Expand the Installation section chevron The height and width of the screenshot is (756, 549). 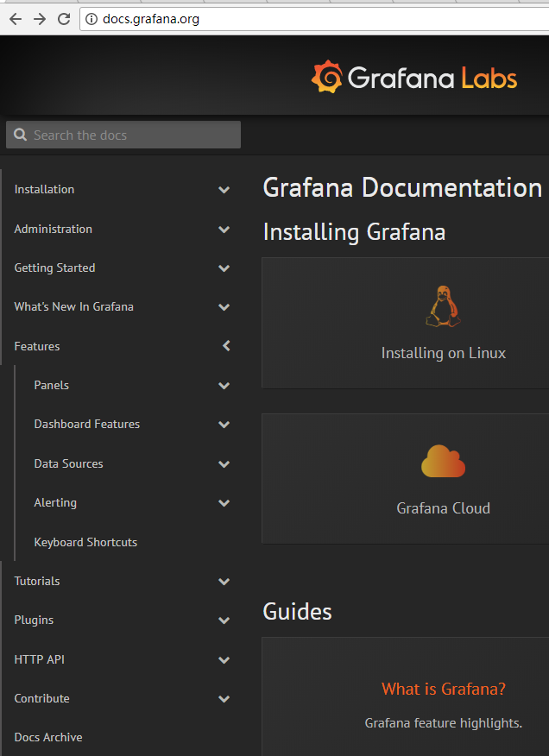[224, 190]
